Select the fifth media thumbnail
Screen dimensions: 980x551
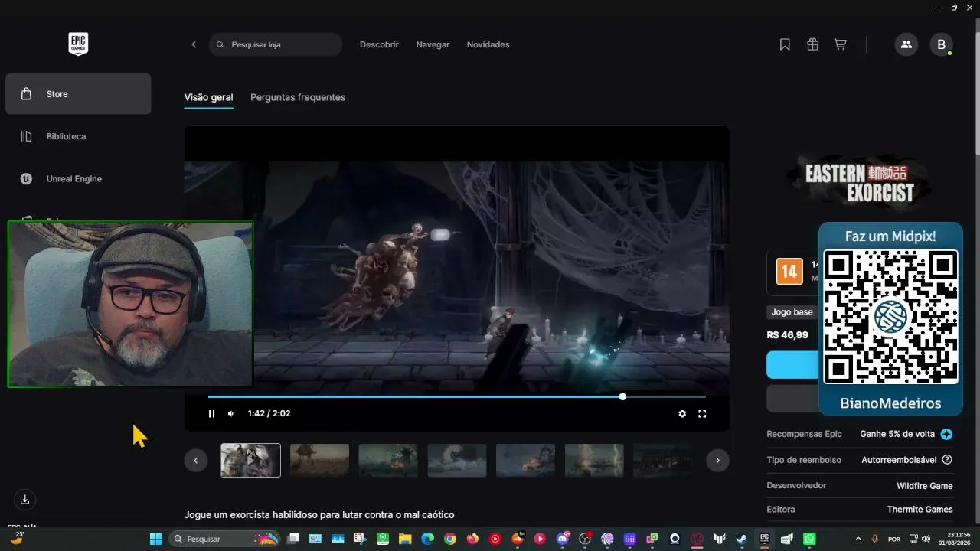525,460
